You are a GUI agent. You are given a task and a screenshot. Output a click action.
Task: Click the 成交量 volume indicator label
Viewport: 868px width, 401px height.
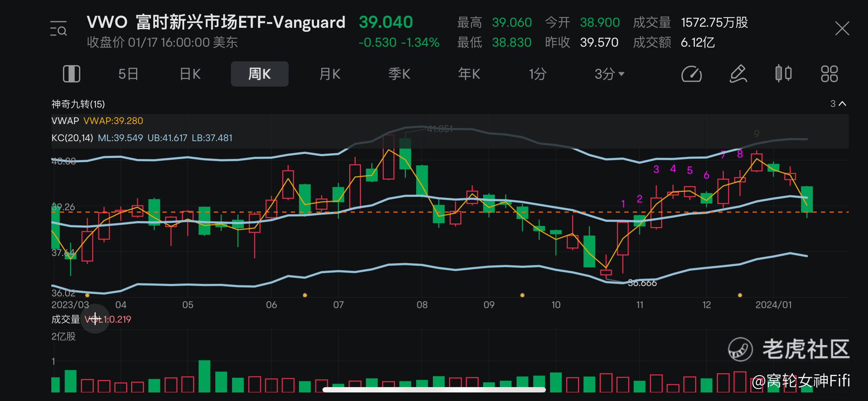(x=65, y=319)
